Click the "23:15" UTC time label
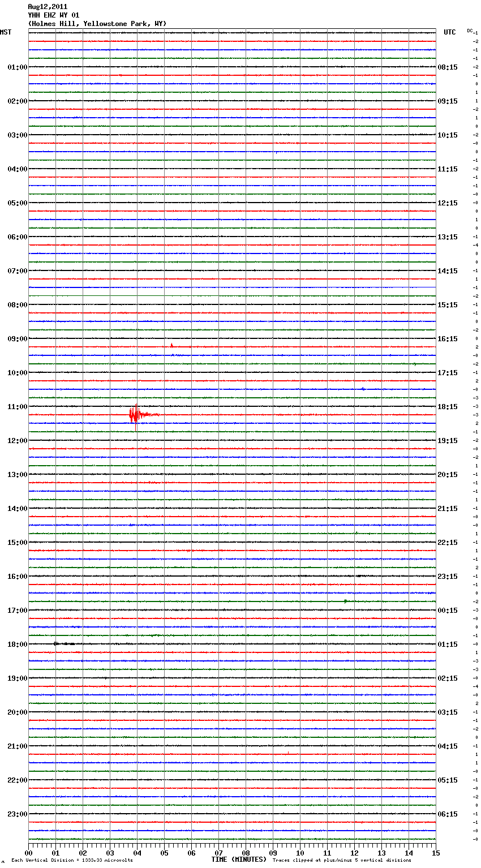Image resolution: width=481 pixels, height=868 pixels. (448, 577)
